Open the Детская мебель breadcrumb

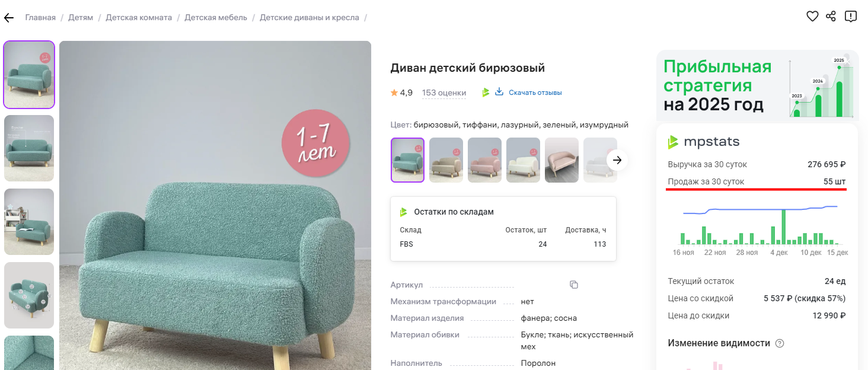tap(216, 17)
